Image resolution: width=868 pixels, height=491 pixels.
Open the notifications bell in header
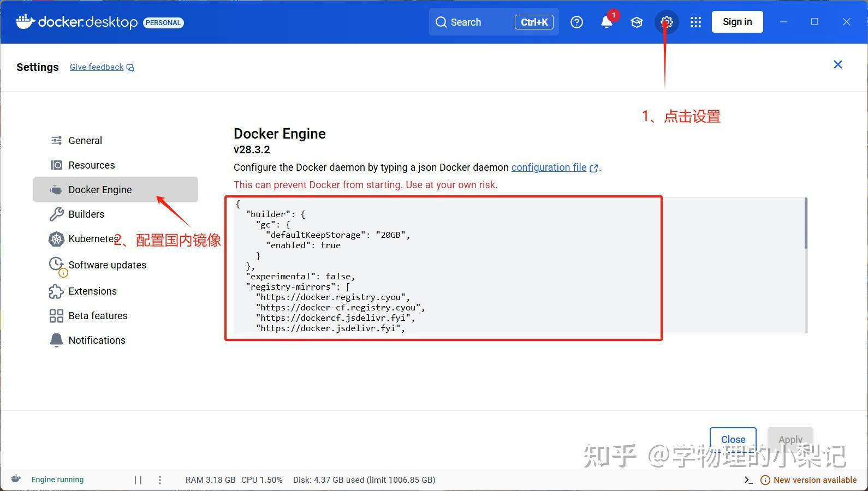click(x=607, y=22)
